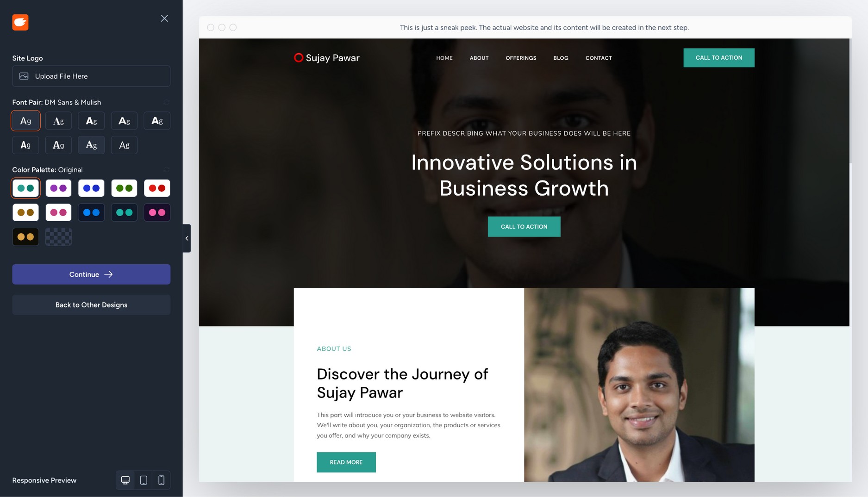This screenshot has height=497, width=868.
Task: Select the second font pair option
Action: pyautogui.click(x=58, y=121)
